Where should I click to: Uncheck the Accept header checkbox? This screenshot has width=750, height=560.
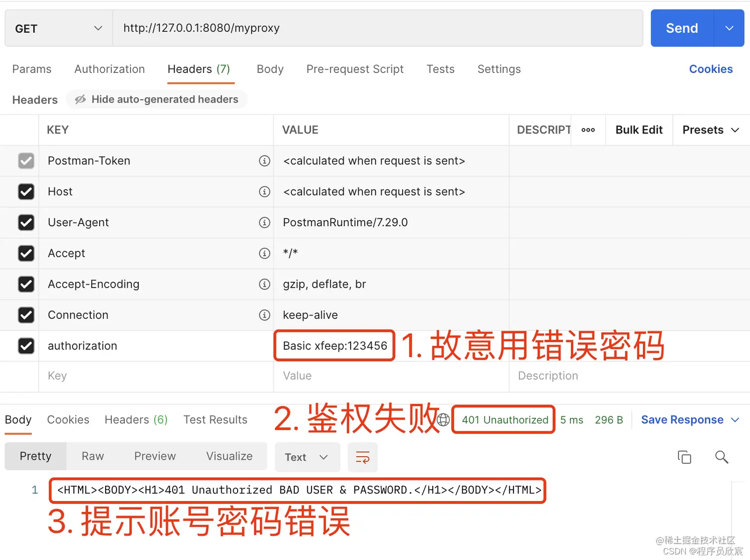click(x=26, y=253)
